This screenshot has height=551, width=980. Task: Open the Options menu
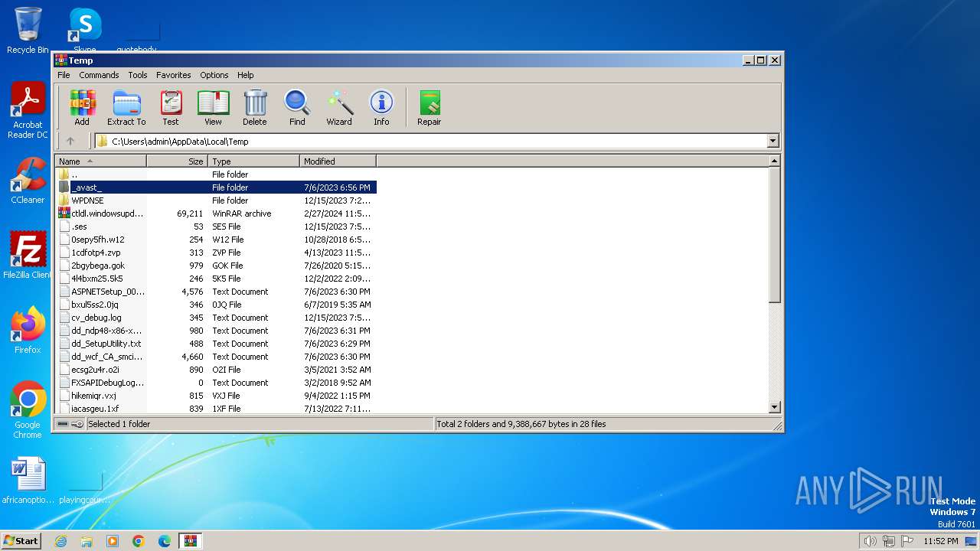click(214, 75)
